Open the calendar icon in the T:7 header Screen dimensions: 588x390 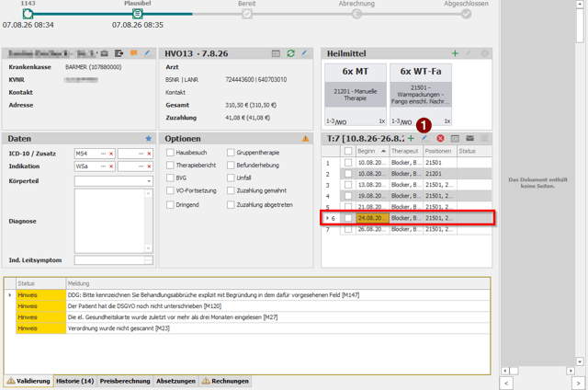pos(455,139)
